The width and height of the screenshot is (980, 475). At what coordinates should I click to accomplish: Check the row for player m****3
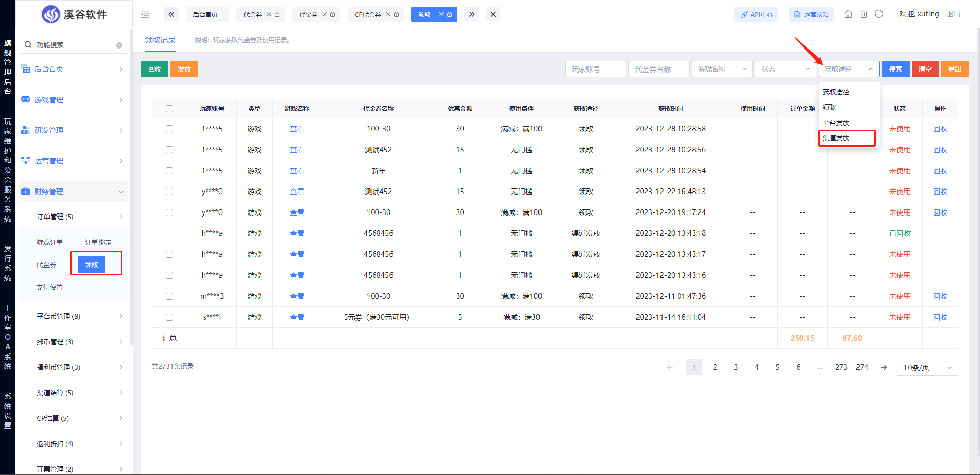point(169,296)
